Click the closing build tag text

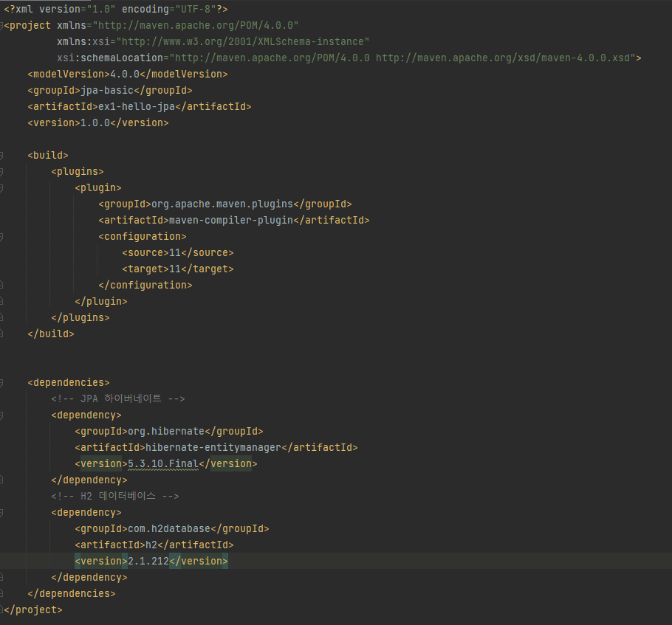(x=51, y=334)
